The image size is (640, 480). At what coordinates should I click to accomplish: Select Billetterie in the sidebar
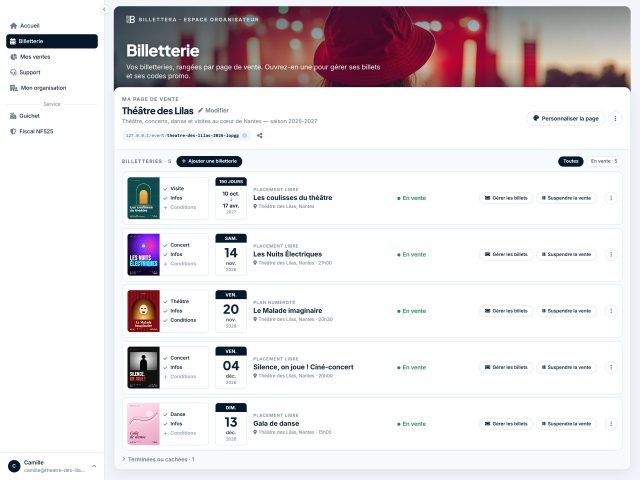(x=52, y=41)
